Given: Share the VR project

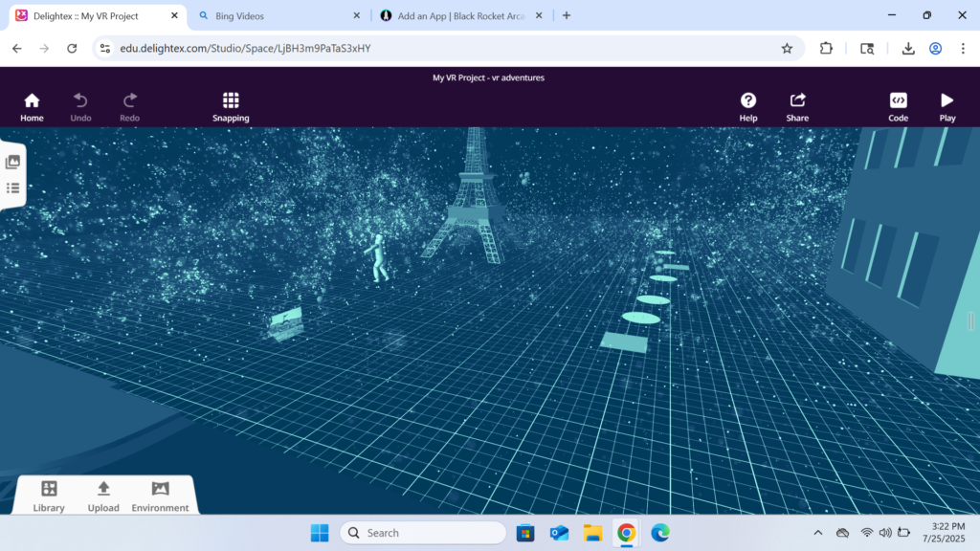Looking at the screenshot, I should (797, 107).
